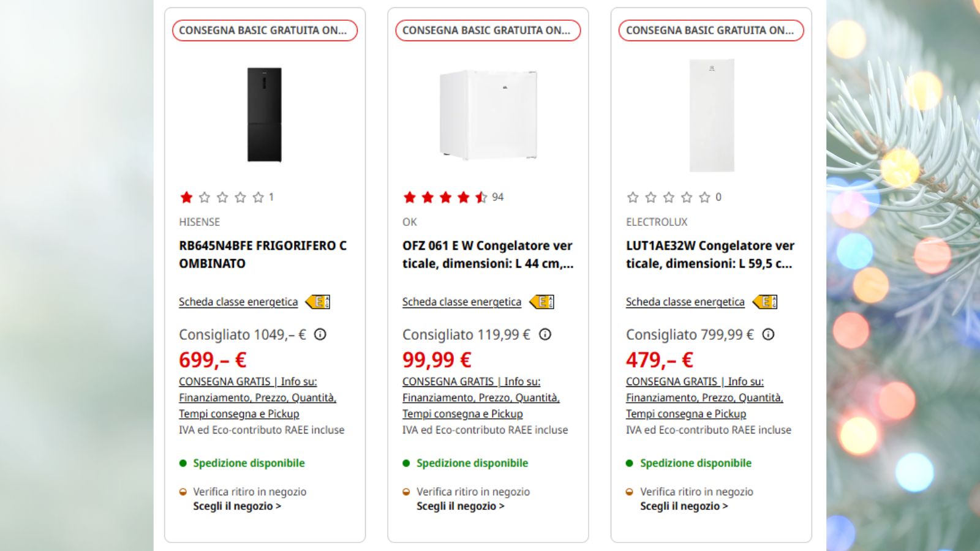Expand Scegli il negozio for Hisense fridge
Screen dimensions: 980x551
coord(237,506)
